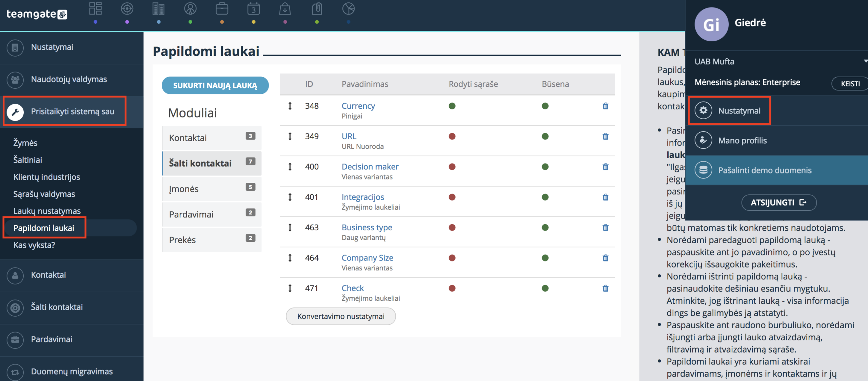
Task: Open Business type field link
Action: pos(367,227)
